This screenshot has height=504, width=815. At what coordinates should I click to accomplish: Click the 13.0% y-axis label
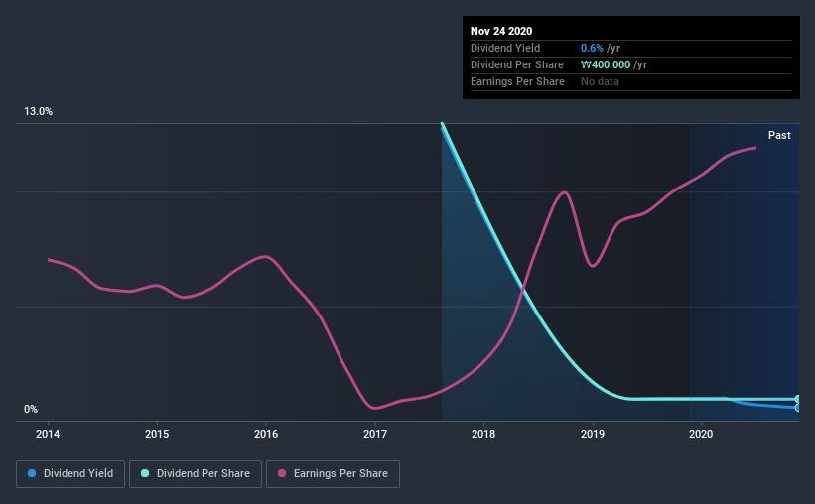point(38,112)
